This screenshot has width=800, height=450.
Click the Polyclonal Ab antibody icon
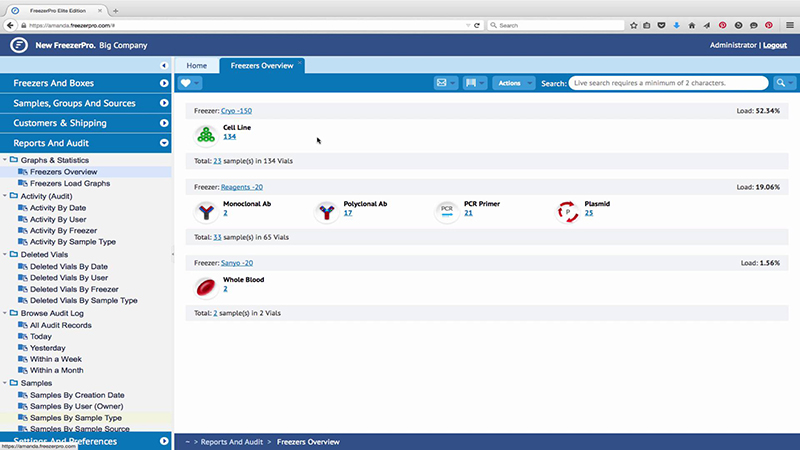(327, 211)
